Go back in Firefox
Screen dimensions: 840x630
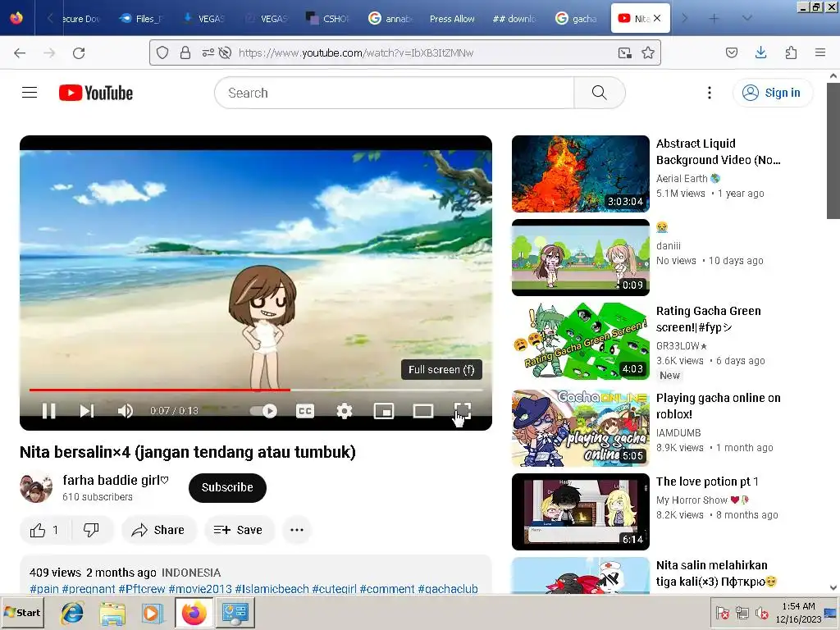pos(20,52)
